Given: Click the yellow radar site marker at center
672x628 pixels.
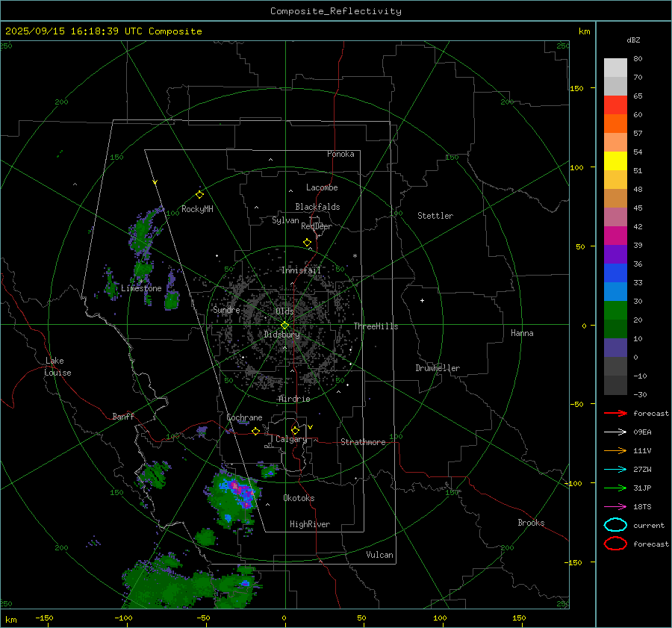Looking at the screenshot, I should click(x=284, y=326).
